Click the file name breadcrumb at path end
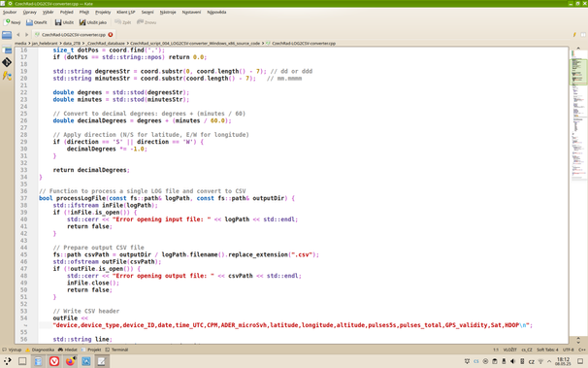The image size is (588, 368). point(304,43)
